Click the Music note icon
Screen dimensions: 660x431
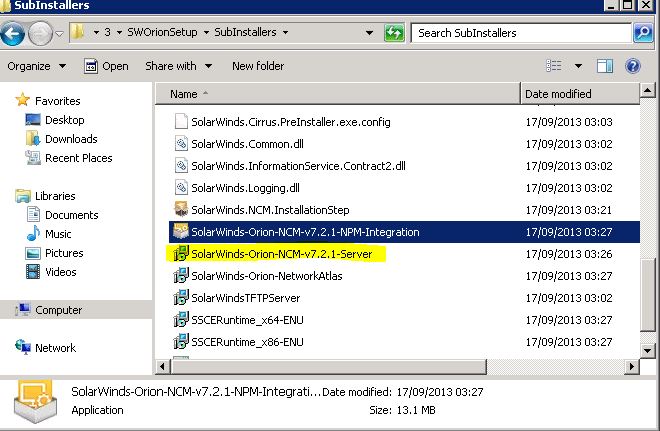pos(33,233)
